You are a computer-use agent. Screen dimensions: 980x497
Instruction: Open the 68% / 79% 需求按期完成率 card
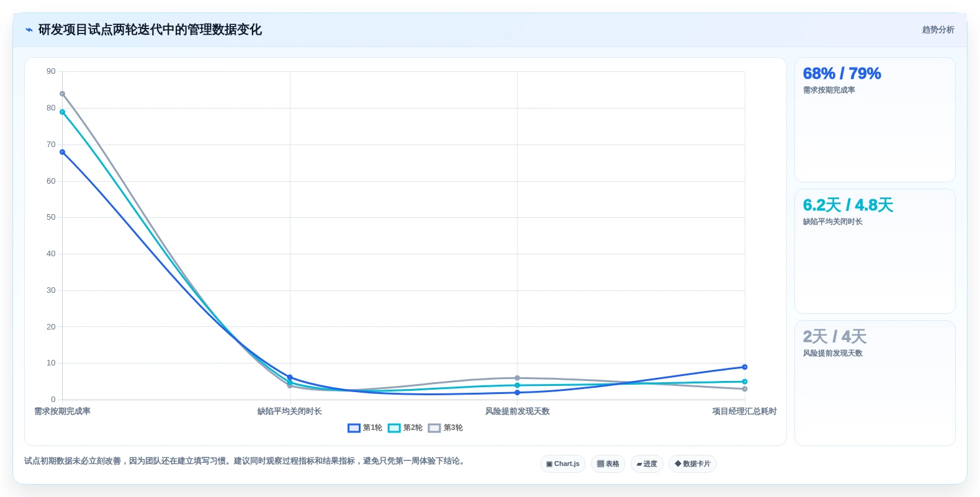874,120
